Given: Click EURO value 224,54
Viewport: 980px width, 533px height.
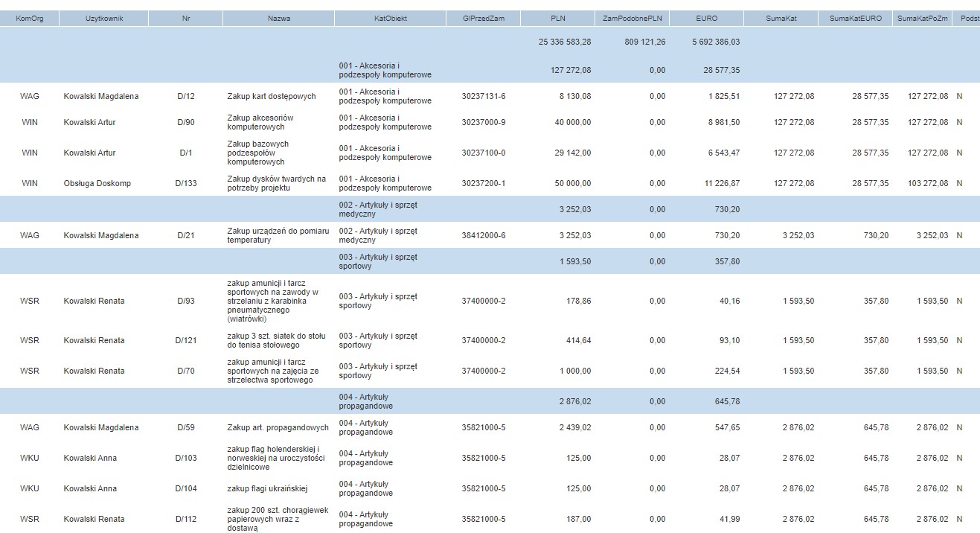Looking at the screenshot, I should pyautogui.click(x=728, y=371).
